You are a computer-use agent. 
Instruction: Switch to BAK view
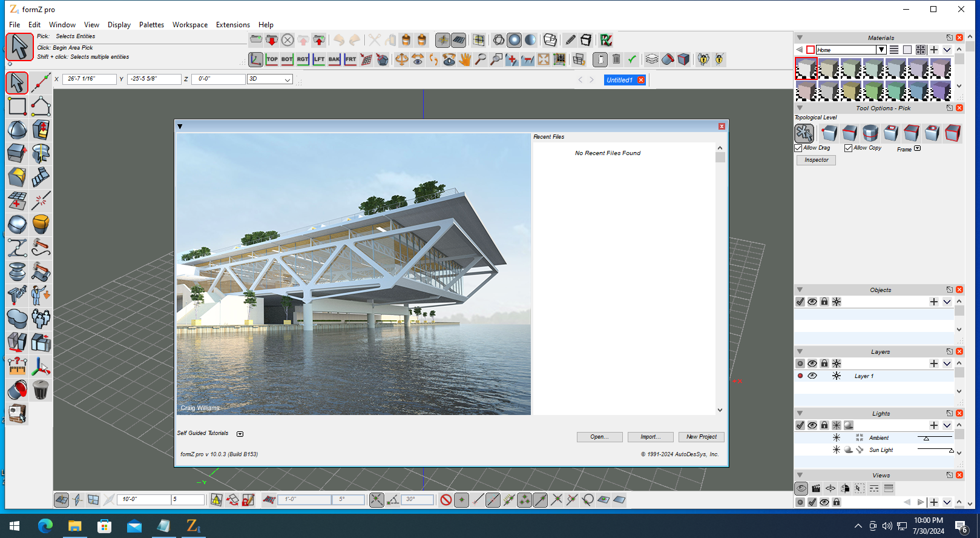coord(334,59)
